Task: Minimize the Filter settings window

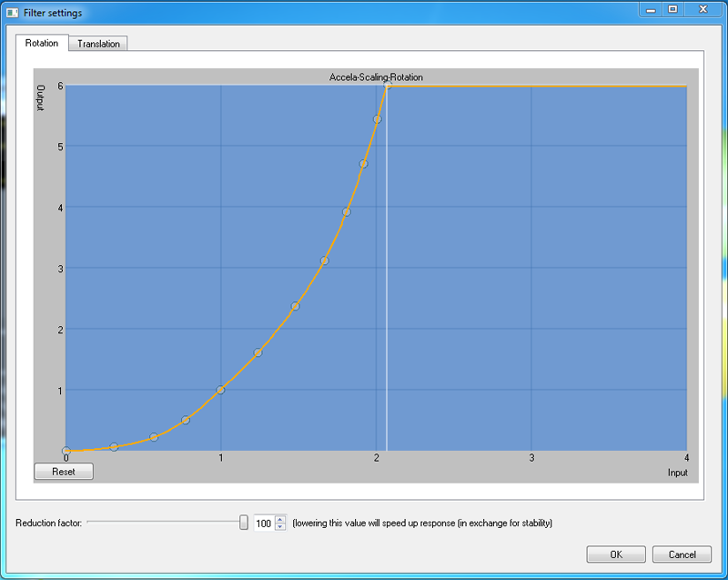Action: pyautogui.click(x=651, y=10)
